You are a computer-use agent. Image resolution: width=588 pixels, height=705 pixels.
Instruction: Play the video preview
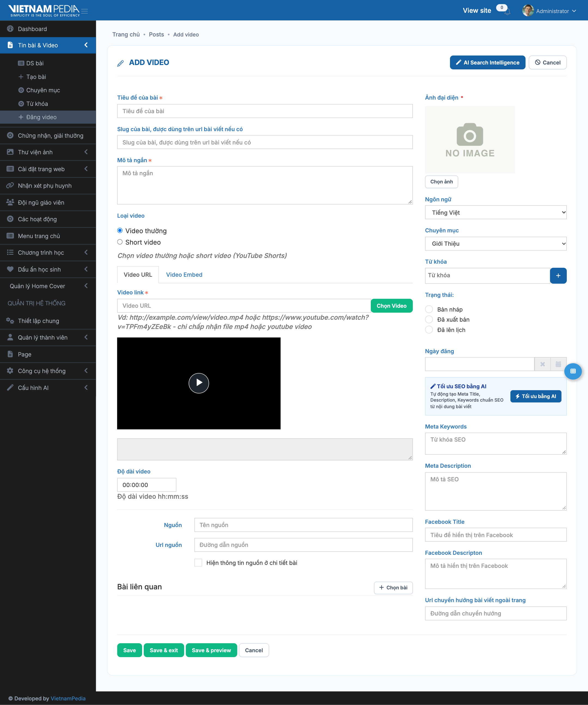[199, 383]
